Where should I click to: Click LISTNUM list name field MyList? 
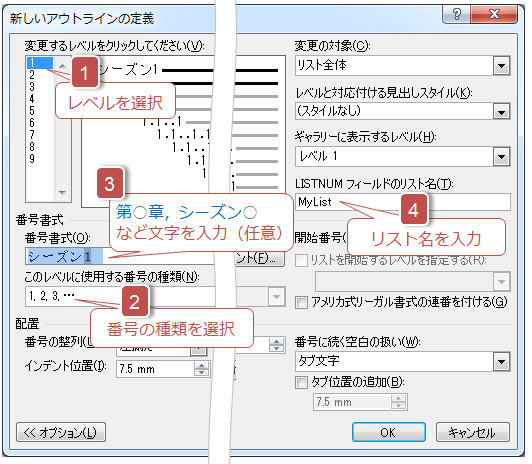[x=403, y=202]
